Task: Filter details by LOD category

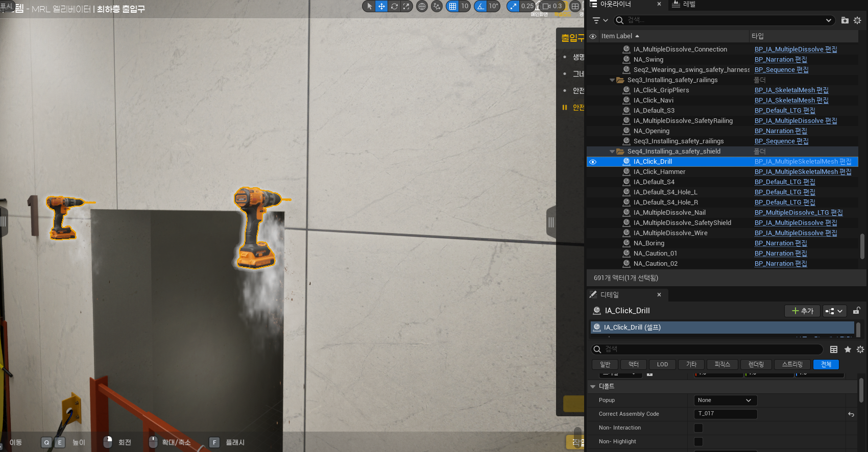Action: (x=662, y=364)
